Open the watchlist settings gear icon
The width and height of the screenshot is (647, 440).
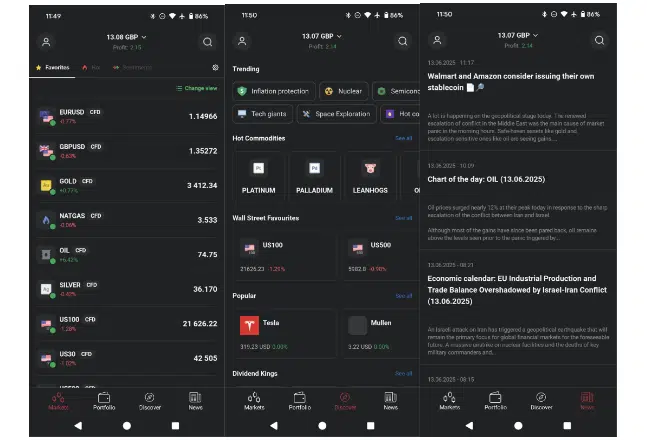coord(215,68)
